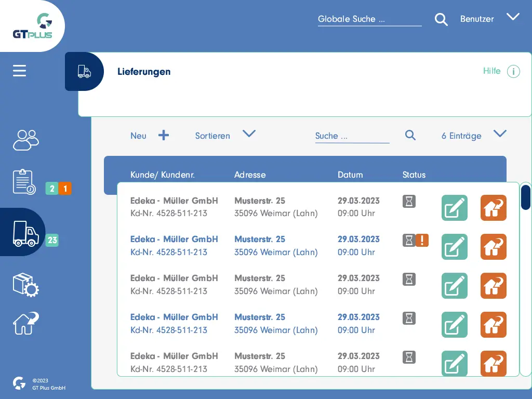532x399 pixels.
Task: Open the customers section in sidebar
Action: [x=26, y=140]
